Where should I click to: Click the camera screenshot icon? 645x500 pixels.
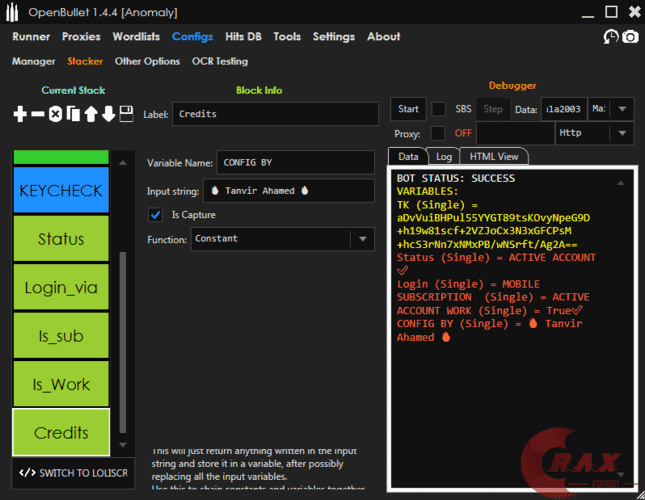point(630,37)
